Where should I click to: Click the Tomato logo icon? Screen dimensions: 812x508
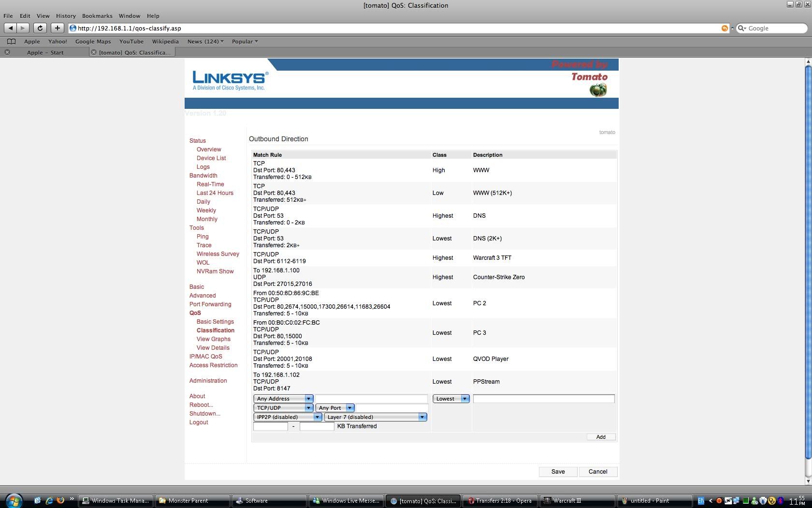point(598,90)
